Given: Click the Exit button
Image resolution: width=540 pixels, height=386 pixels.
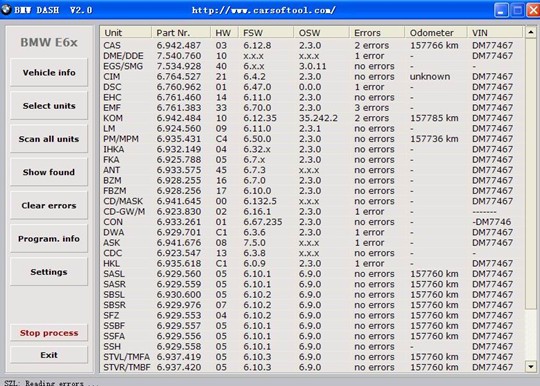Looking at the screenshot, I should tap(49, 355).
